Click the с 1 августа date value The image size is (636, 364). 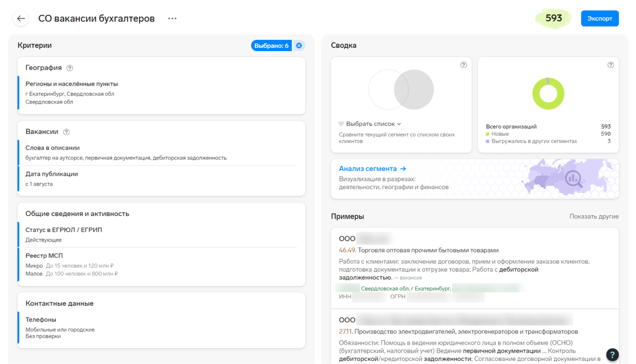pos(39,184)
